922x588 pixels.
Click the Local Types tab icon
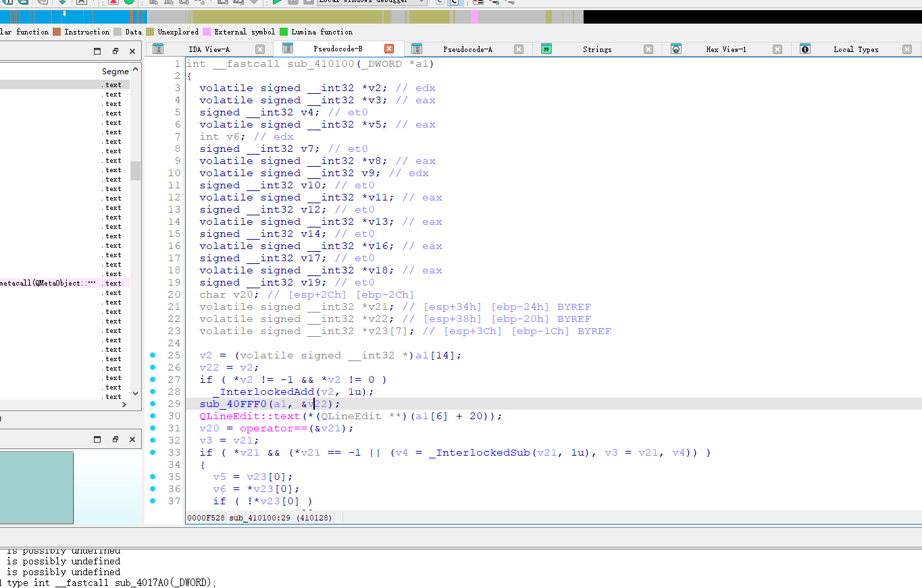point(805,49)
